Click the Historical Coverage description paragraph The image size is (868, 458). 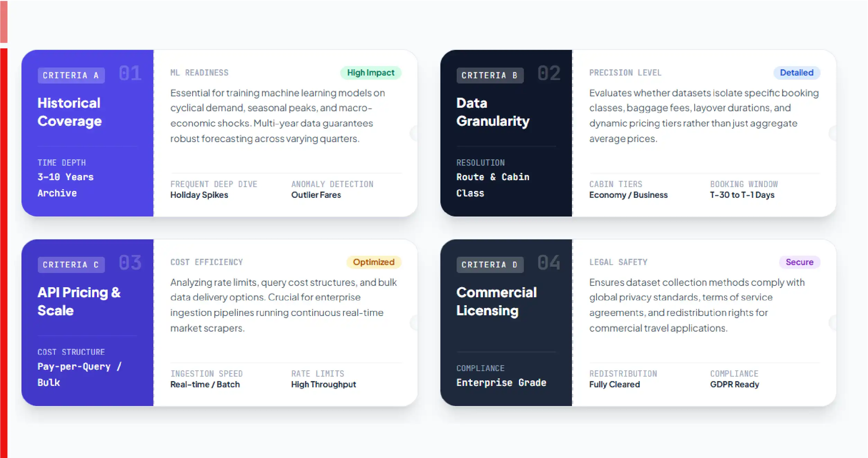coord(278,116)
